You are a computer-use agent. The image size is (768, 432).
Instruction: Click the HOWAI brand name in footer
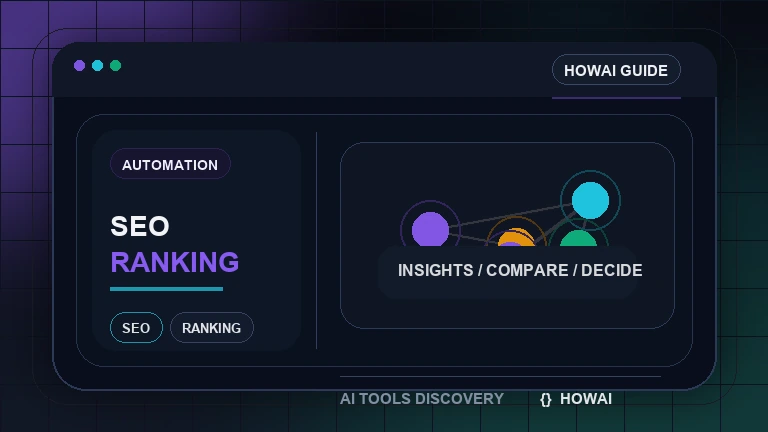[x=586, y=399]
